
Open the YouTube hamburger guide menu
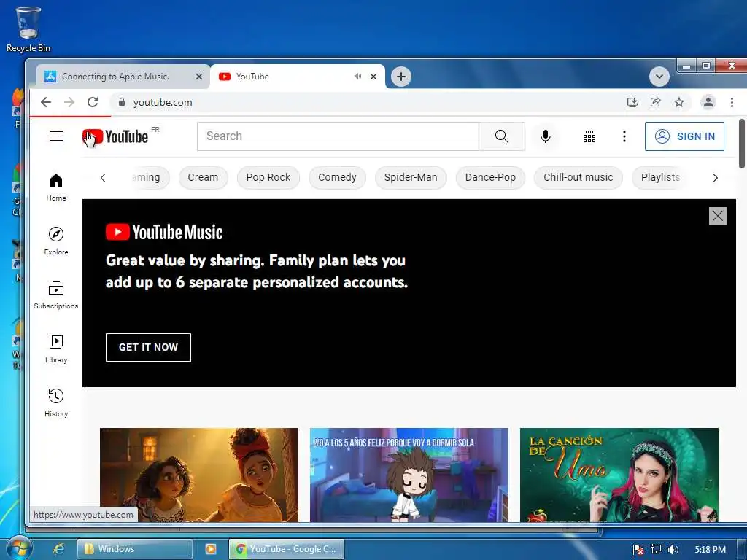pos(56,136)
